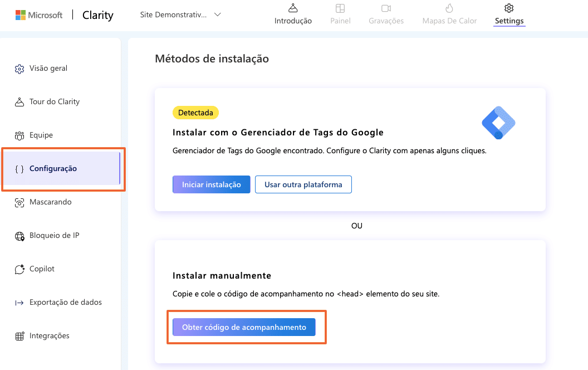Click the Gravações video camera icon
Image resolution: width=588 pixels, height=370 pixels.
[386, 8]
